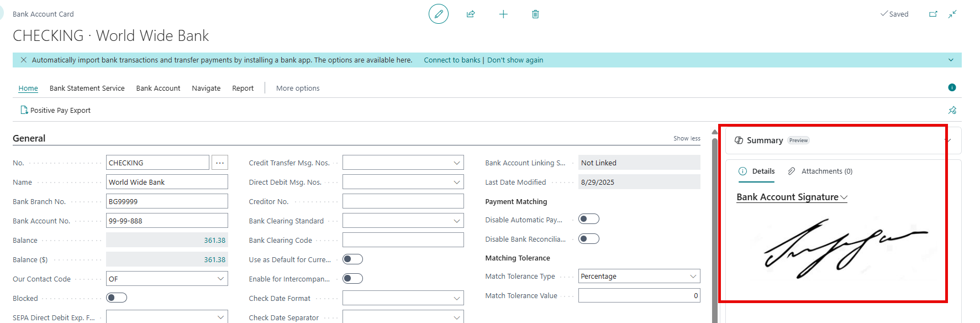Toggle Disable Bank Reconciliation switch
980x323 pixels.
[589, 238]
